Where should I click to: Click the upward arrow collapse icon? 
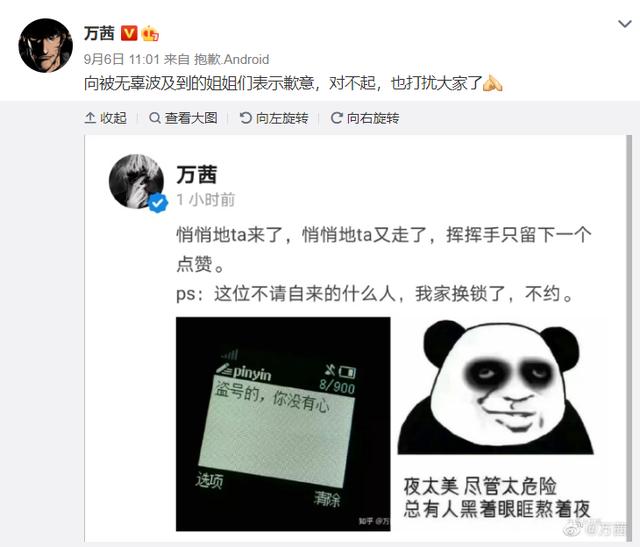(90, 118)
